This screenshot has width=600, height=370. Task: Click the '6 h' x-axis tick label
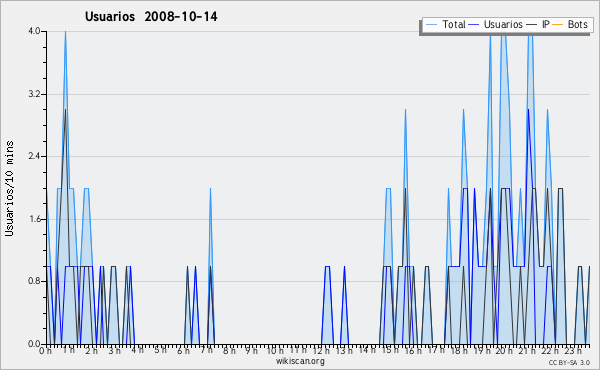pos(183,351)
